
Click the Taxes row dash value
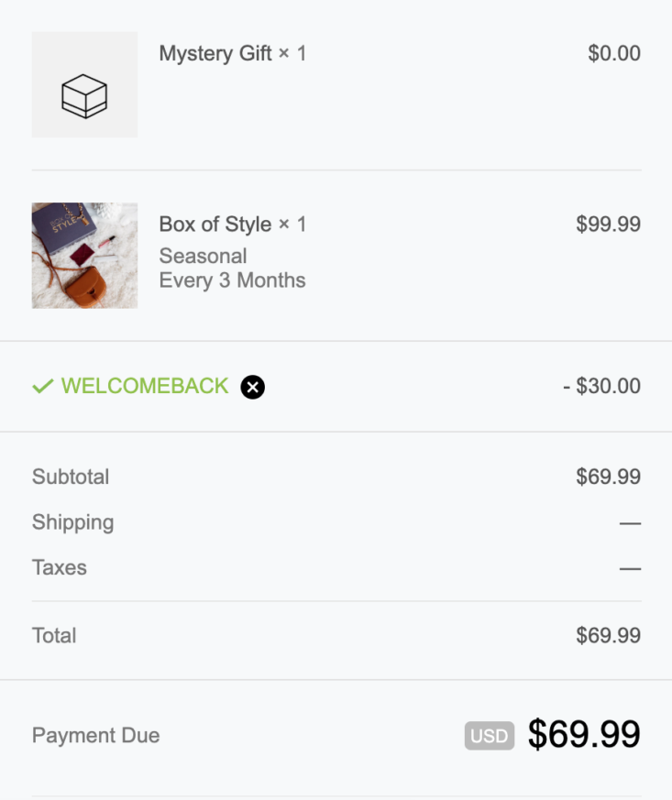(x=630, y=568)
